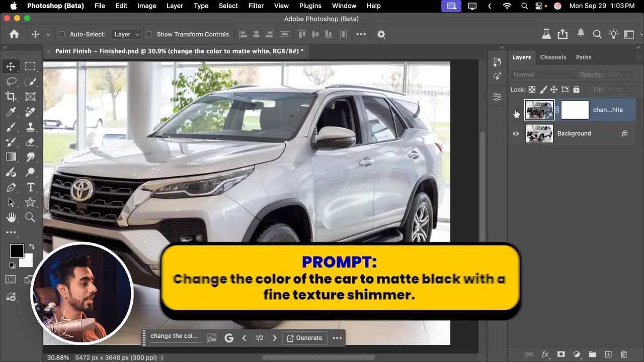Select the Eraser tool

[30, 142]
